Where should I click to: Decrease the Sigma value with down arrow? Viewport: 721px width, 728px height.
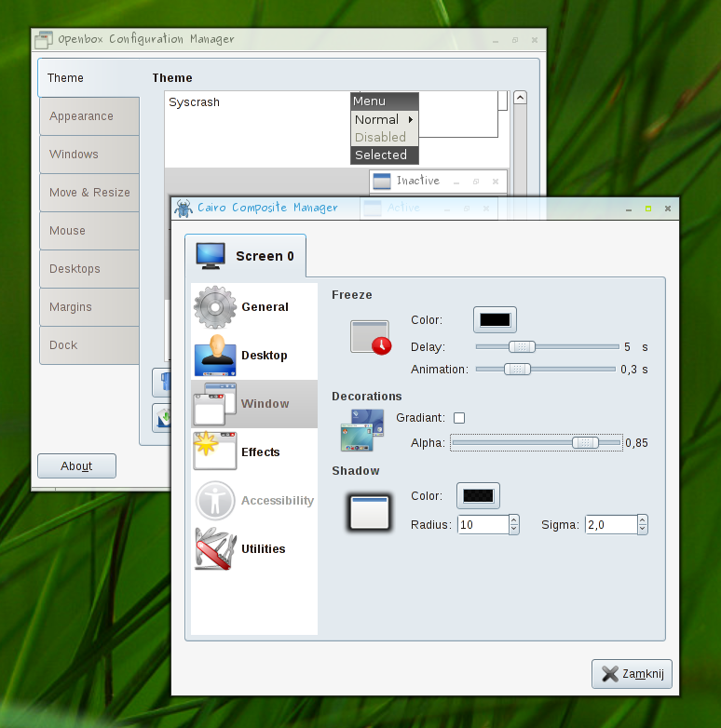(x=643, y=530)
